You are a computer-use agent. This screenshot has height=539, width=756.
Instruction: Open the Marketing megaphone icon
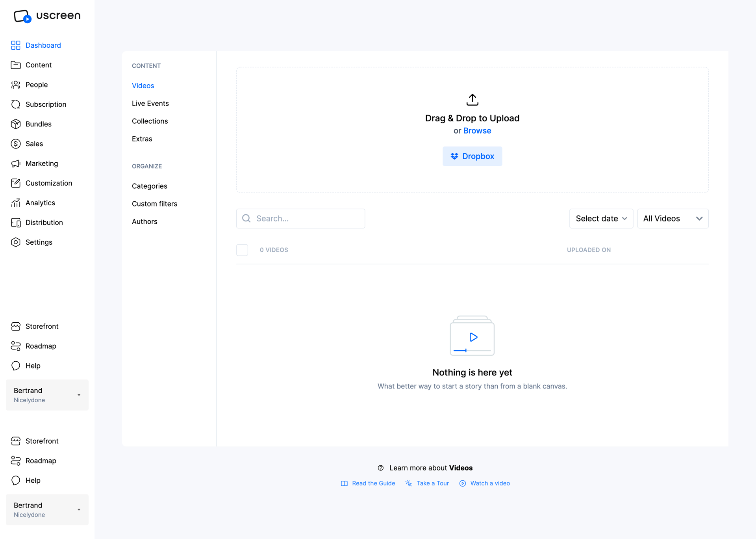[16, 163]
